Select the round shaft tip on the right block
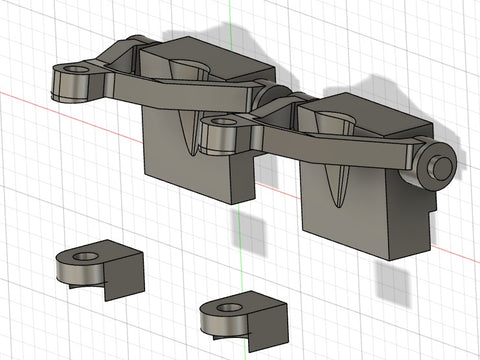 tap(442, 168)
